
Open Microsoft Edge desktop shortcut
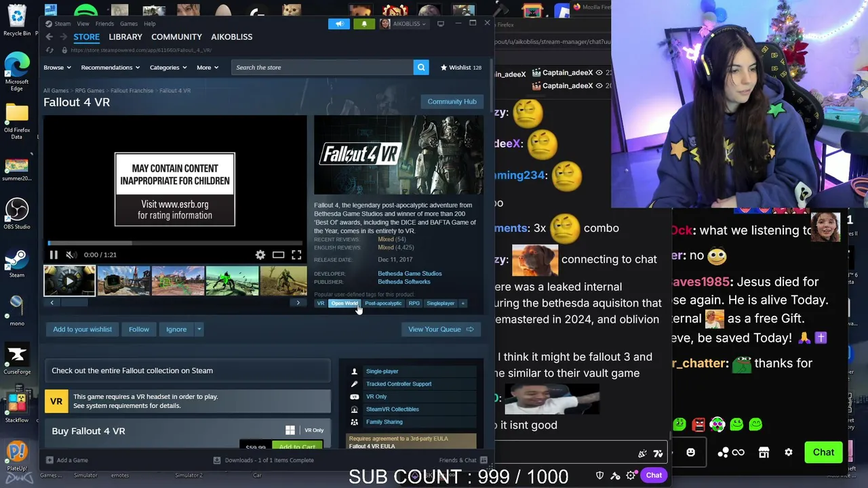pos(17,73)
